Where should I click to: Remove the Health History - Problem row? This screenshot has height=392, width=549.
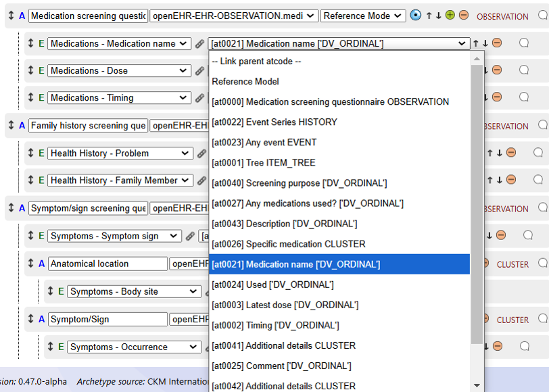click(x=511, y=153)
